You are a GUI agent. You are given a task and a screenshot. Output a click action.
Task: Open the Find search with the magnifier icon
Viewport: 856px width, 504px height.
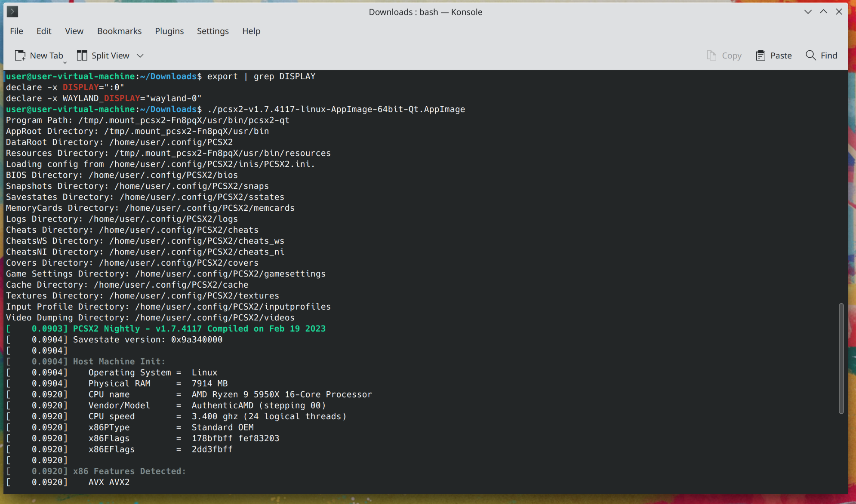point(810,55)
